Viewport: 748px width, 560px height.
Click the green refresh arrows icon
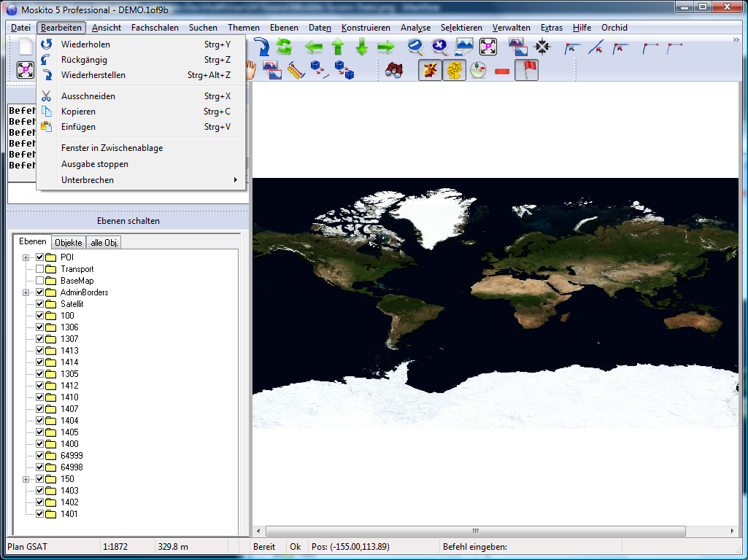(284, 47)
